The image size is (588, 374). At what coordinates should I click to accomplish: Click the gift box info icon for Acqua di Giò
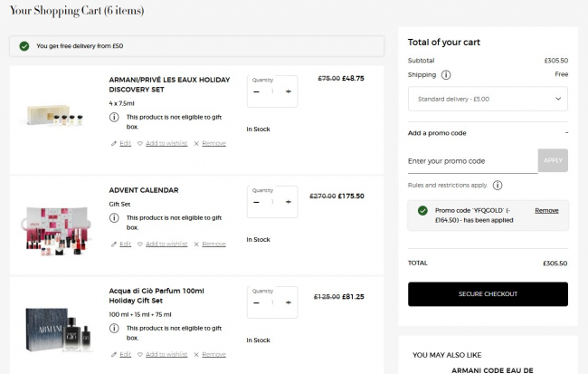[x=114, y=328]
